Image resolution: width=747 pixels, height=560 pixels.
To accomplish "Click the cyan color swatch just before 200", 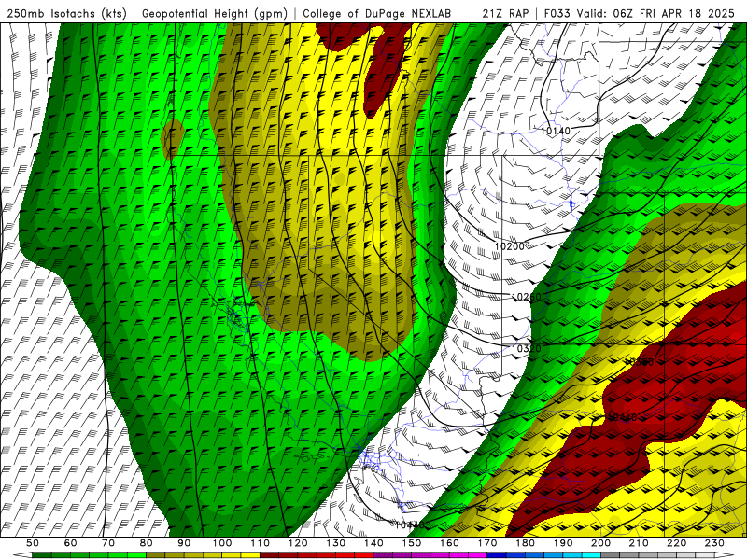I will tap(591, 555).
